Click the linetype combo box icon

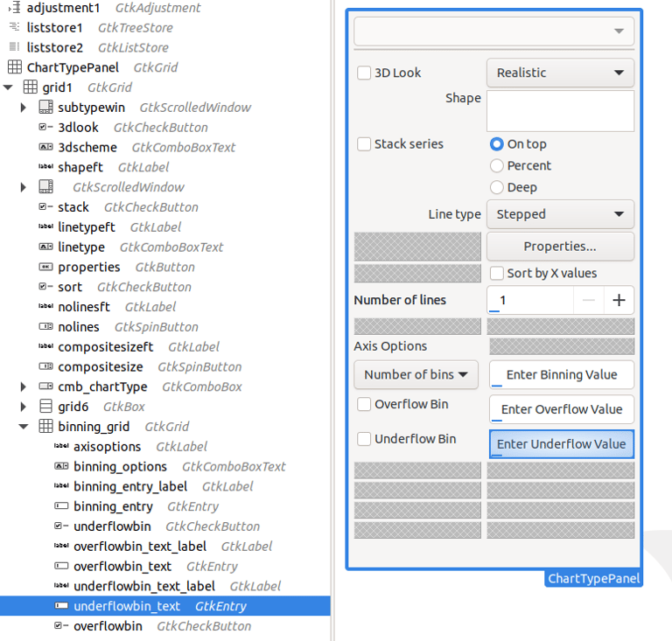click(x=45, y=247)
